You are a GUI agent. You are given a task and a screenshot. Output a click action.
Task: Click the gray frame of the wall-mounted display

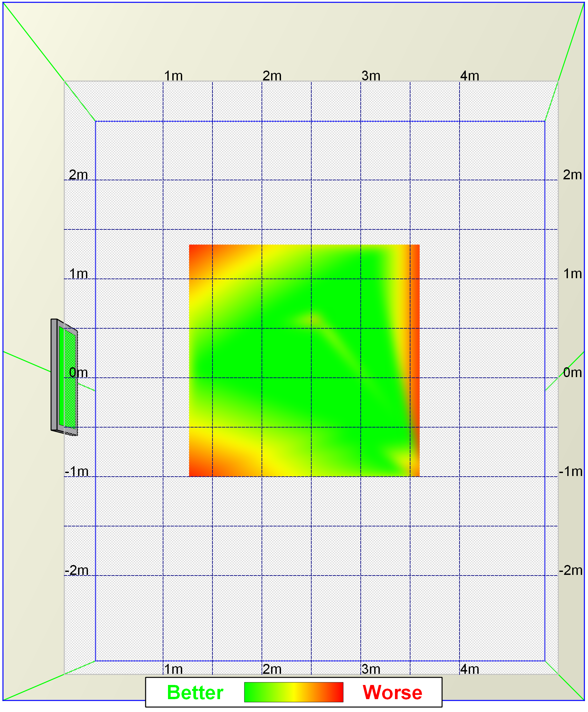pos(54,374)
